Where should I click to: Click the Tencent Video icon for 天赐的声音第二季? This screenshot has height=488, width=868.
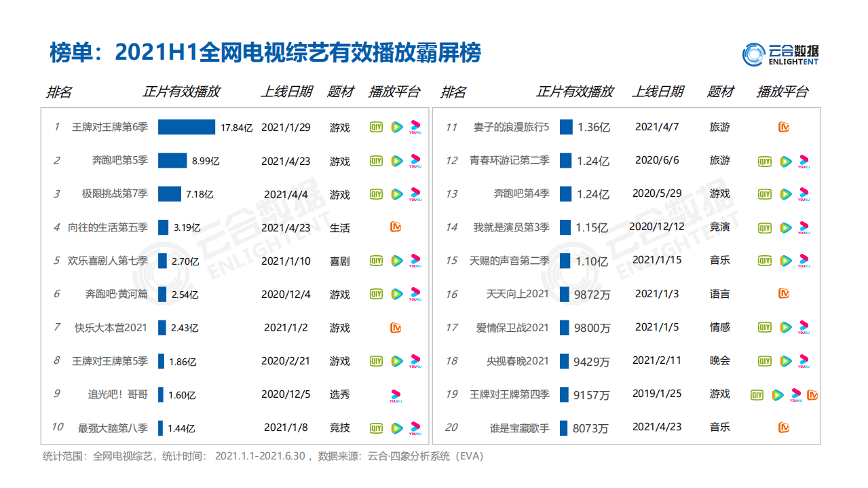point(785,260)
